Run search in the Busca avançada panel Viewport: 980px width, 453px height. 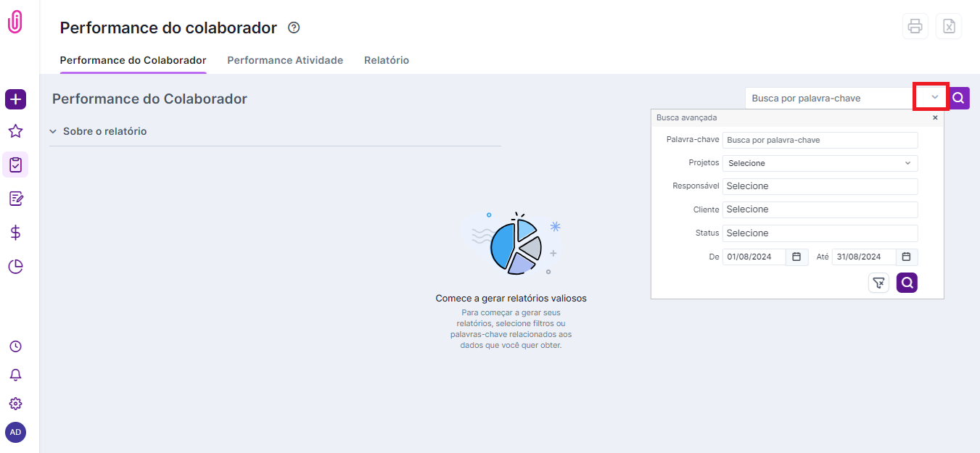click(x=907, y=283)
